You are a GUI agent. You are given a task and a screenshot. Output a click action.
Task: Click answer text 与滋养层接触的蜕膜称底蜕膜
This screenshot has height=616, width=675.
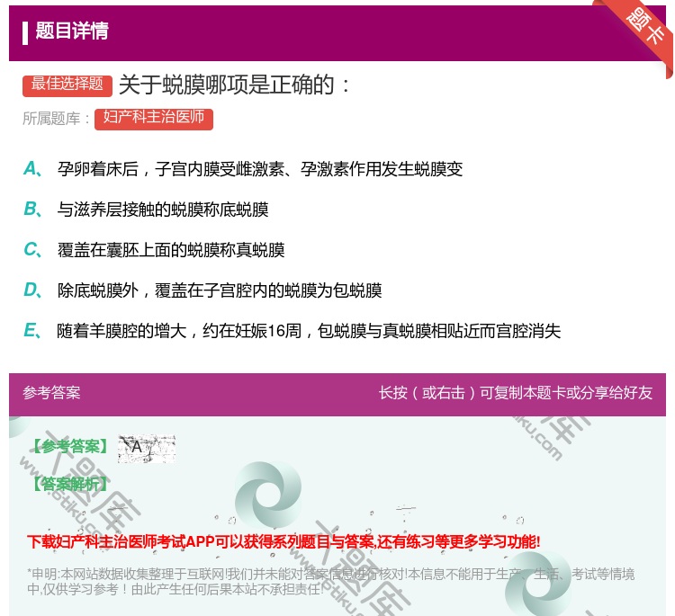pos(163,210)
